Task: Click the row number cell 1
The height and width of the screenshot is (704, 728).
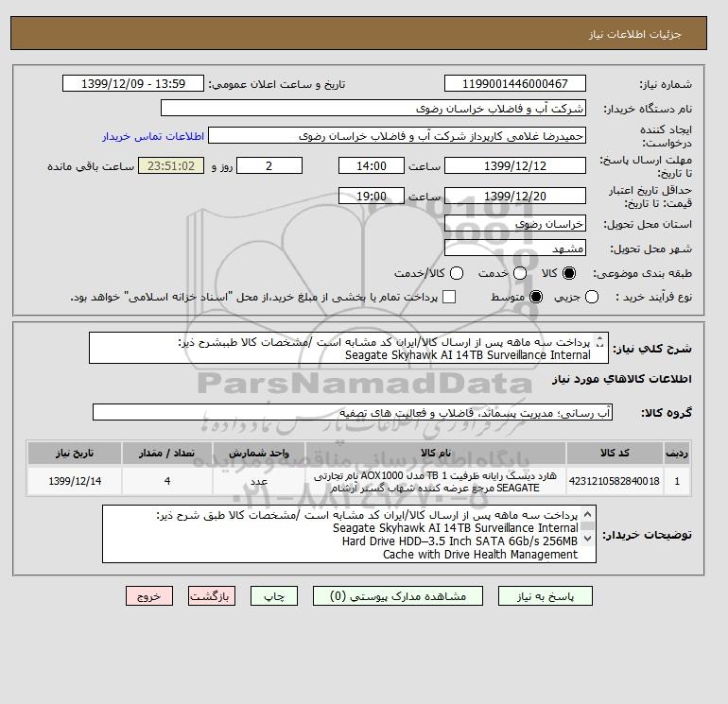Action: tap(677, 481)
